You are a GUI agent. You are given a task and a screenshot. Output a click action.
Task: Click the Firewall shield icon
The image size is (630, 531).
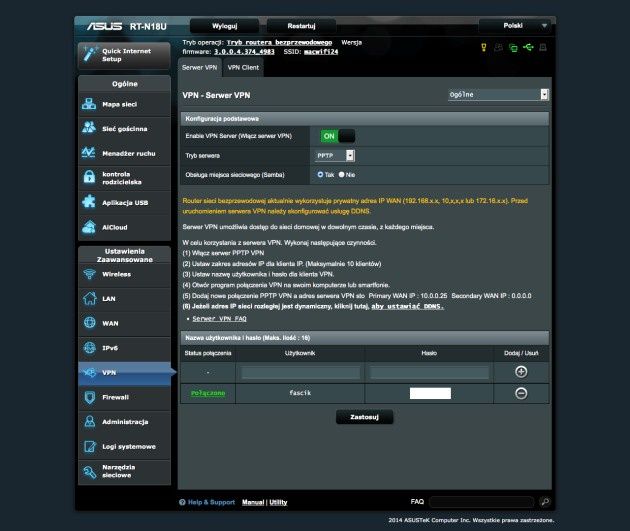pos(89,397)
